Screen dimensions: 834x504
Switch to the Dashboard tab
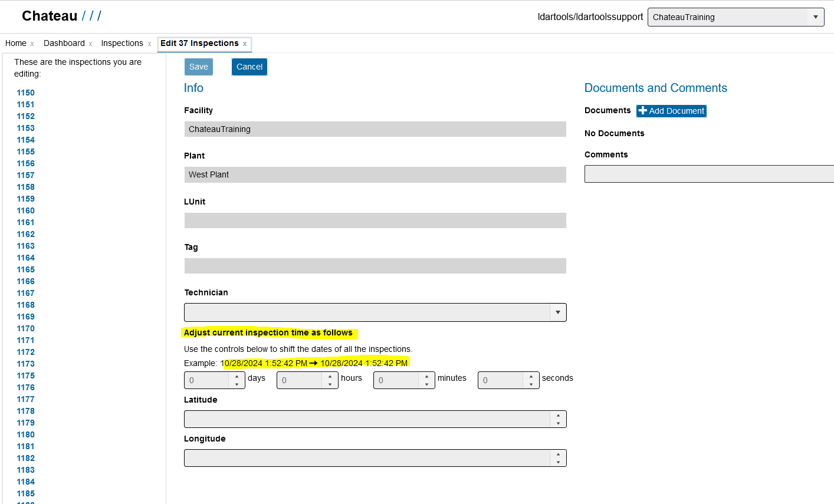pyautogui.click(x=64, y=43)
